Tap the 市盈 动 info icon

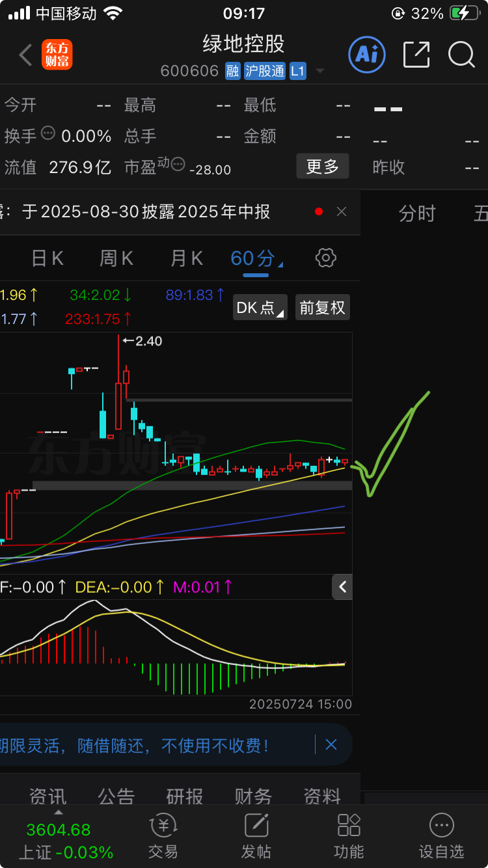pyautogui.click(x=177, y=164)
